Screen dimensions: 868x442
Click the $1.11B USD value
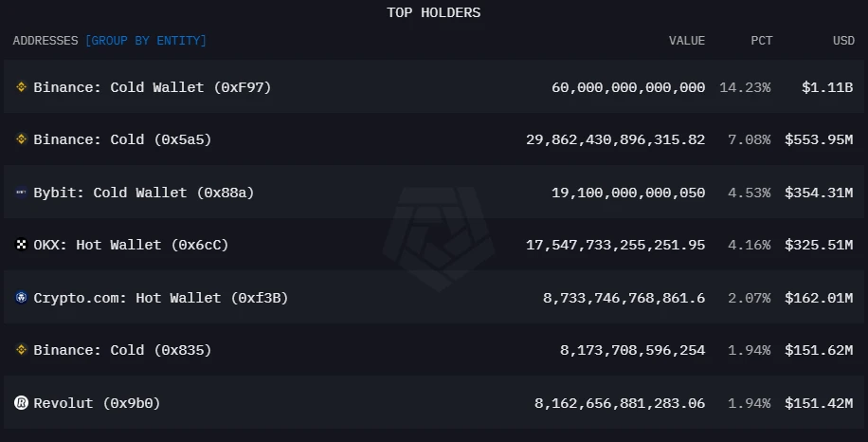coord(826,87)
